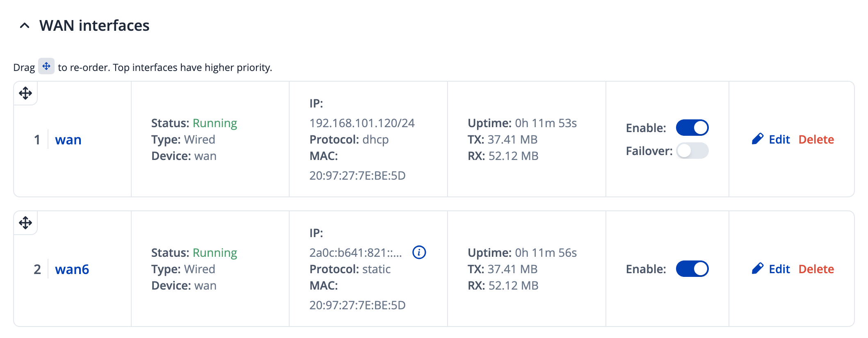Click the pencil icon beside Edit for wan6
The image size is (868, 338).
[x=758, y=269]
